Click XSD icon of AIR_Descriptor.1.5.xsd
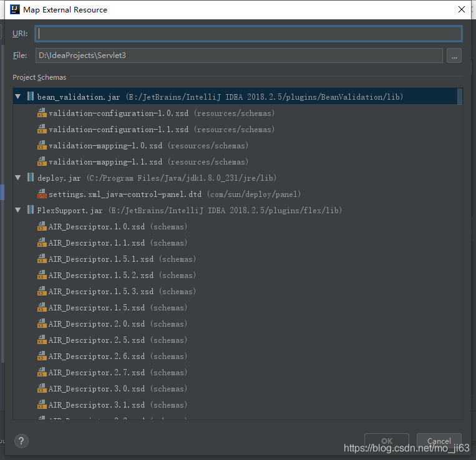The height and width of the screenshot is (460, 476). [42, 307]
